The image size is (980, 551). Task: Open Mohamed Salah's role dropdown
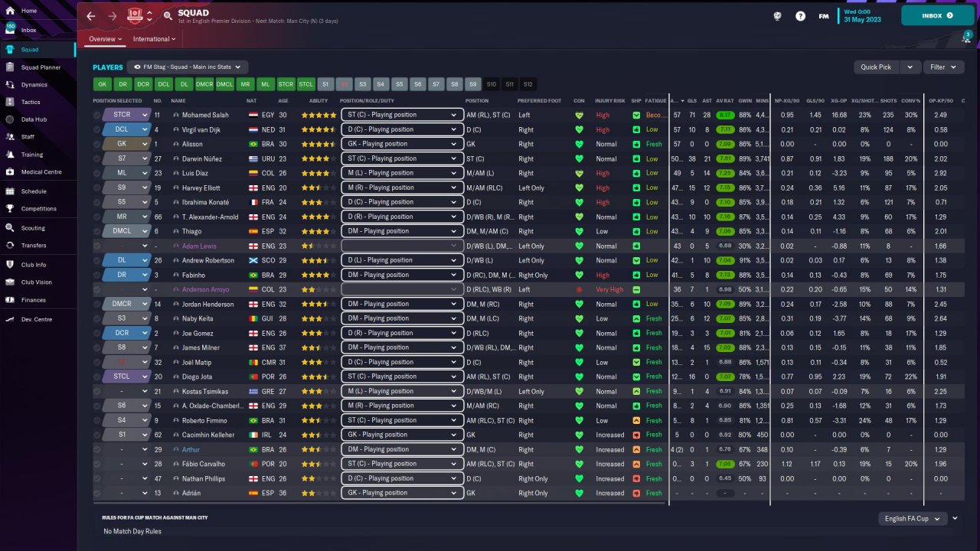[x=402, y=115]
